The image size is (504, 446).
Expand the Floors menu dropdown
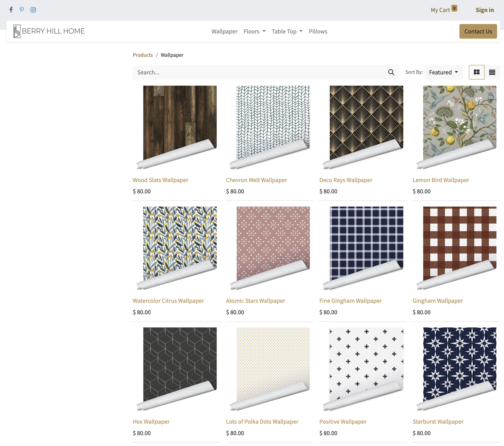click(254, 32)
